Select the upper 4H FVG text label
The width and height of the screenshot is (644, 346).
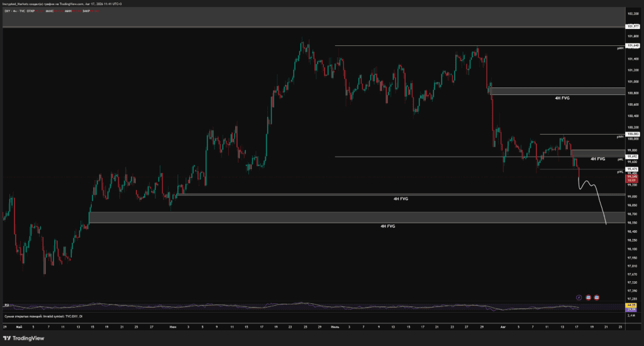click(x=562, y=98)
